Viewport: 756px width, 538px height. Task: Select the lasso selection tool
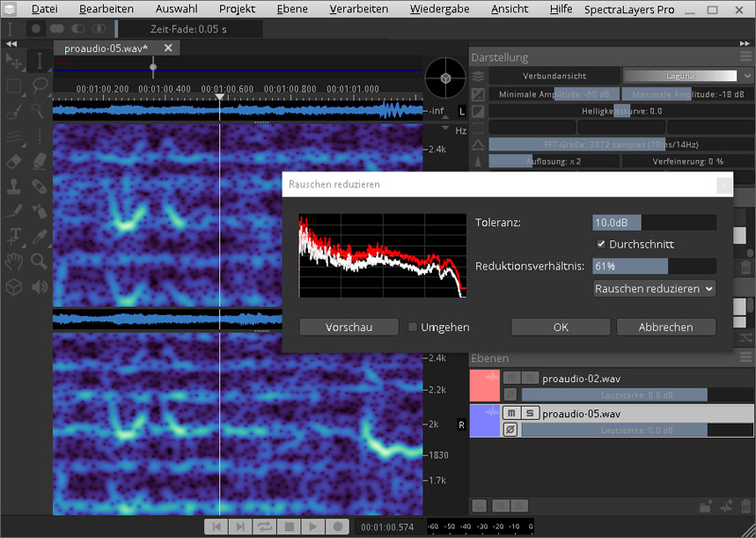point(40,86)
